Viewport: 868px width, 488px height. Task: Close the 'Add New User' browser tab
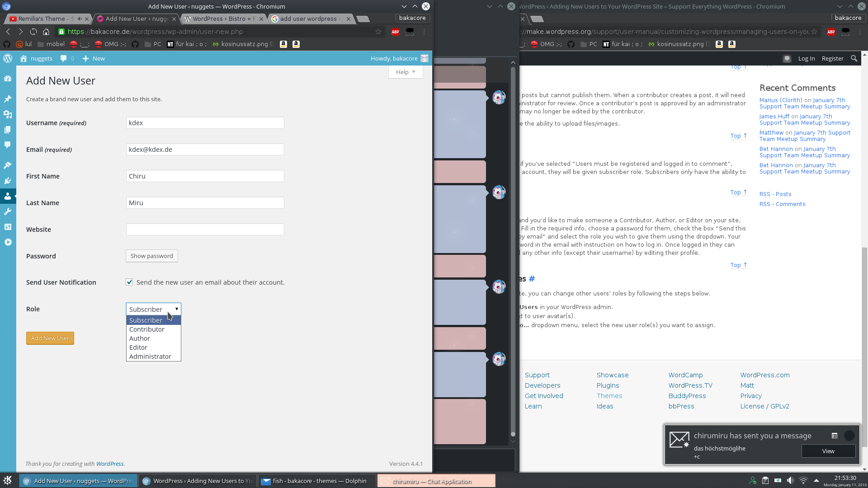pyautogui.click(x=174, y=19)
